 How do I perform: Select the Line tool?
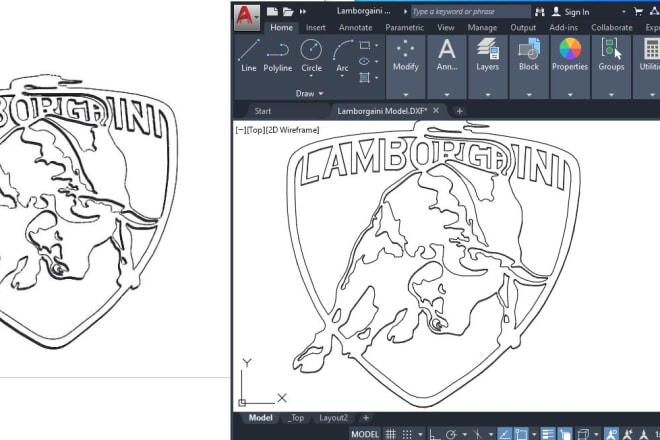(249, 56)
